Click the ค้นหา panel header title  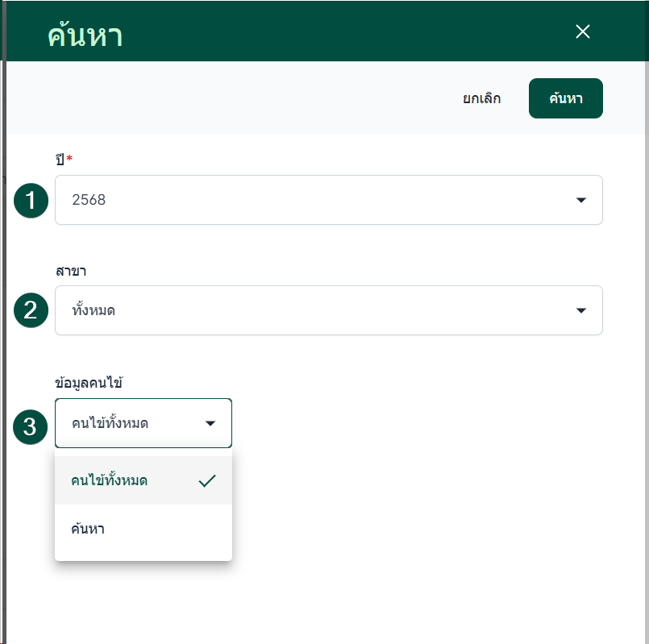(x=85, y=35)
